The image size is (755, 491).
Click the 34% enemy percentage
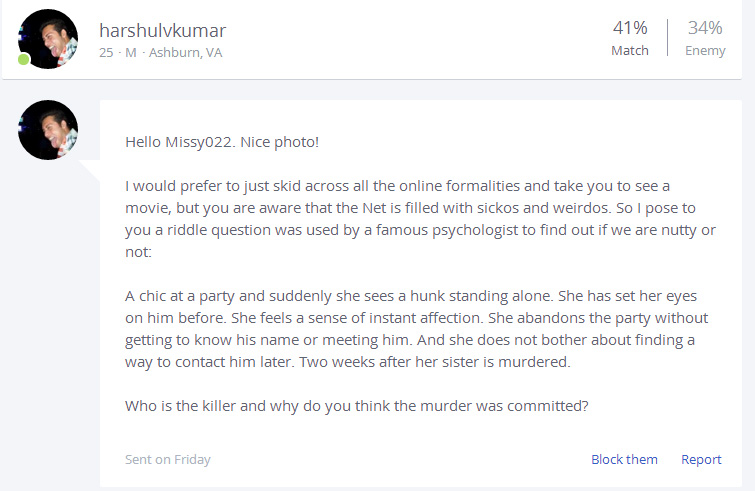705,28
